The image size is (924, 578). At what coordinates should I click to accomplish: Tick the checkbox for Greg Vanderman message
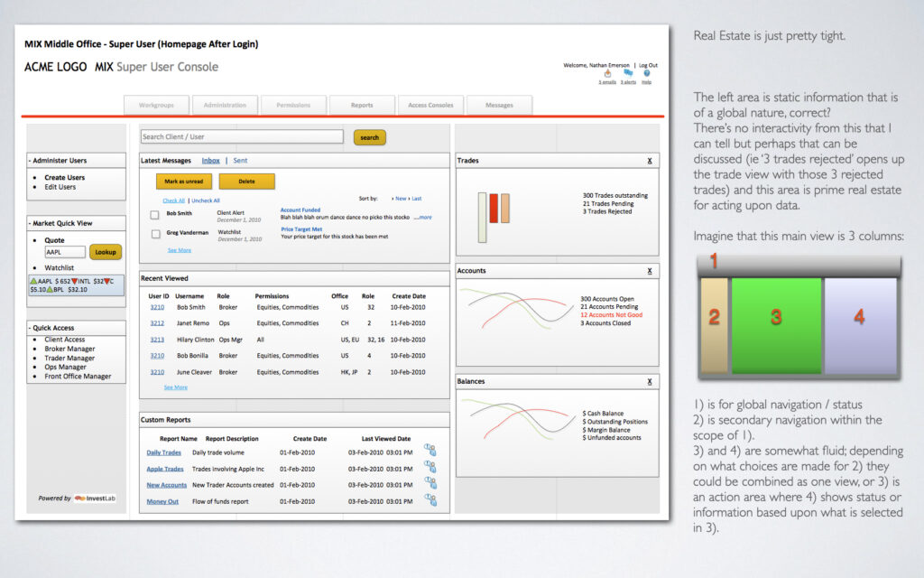click(155, 233)
